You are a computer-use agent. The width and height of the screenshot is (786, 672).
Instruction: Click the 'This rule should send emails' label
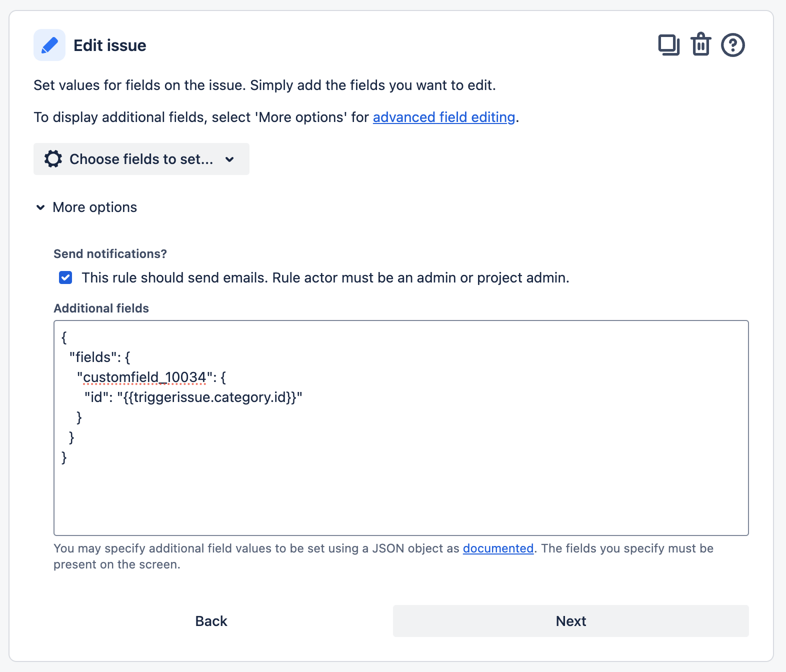[x=325, y=277]
